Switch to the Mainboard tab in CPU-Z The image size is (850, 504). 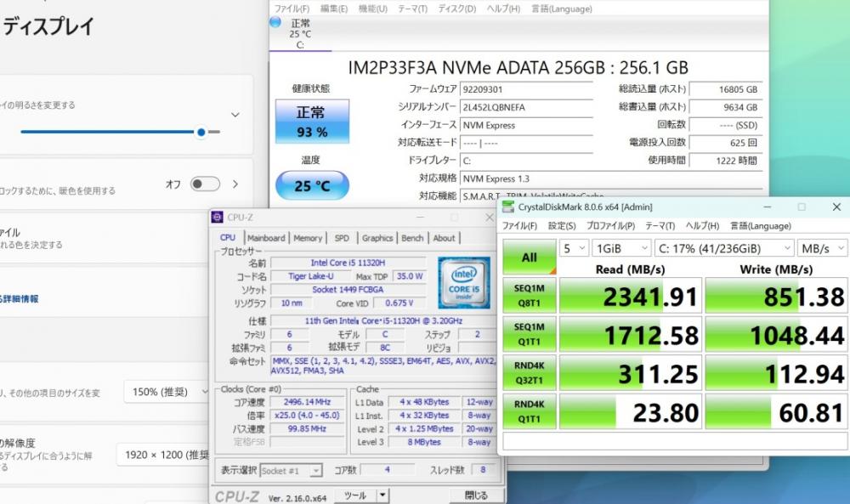[x=266, y=238]
